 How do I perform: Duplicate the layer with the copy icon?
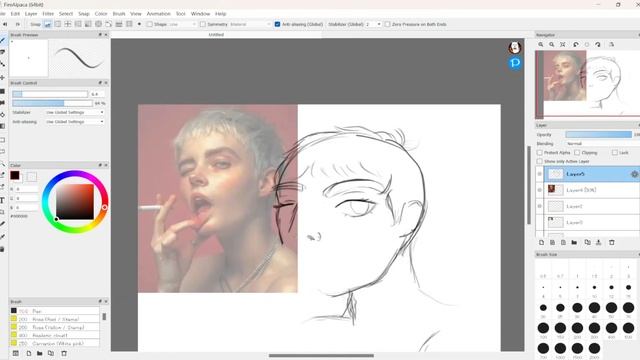click(587, 242)
